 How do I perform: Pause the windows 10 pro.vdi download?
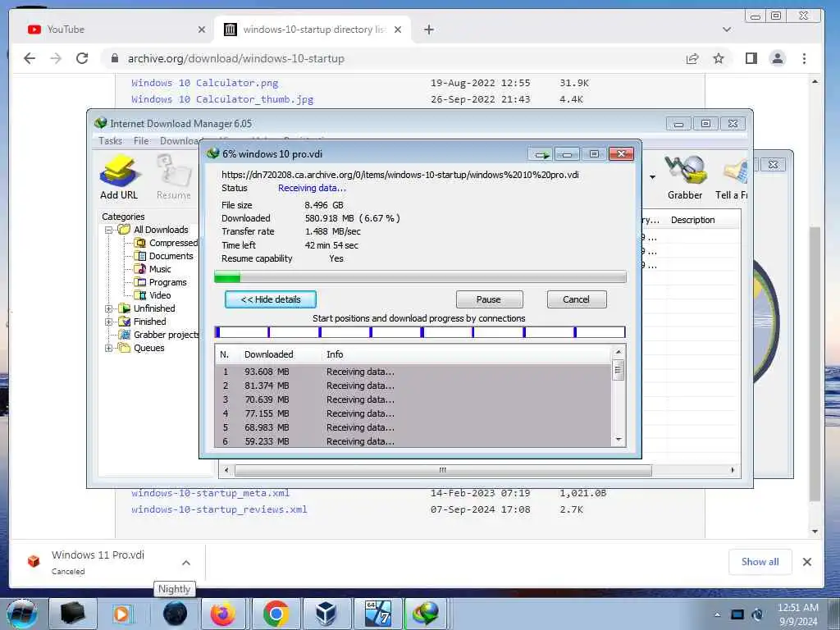coord(489,299)
